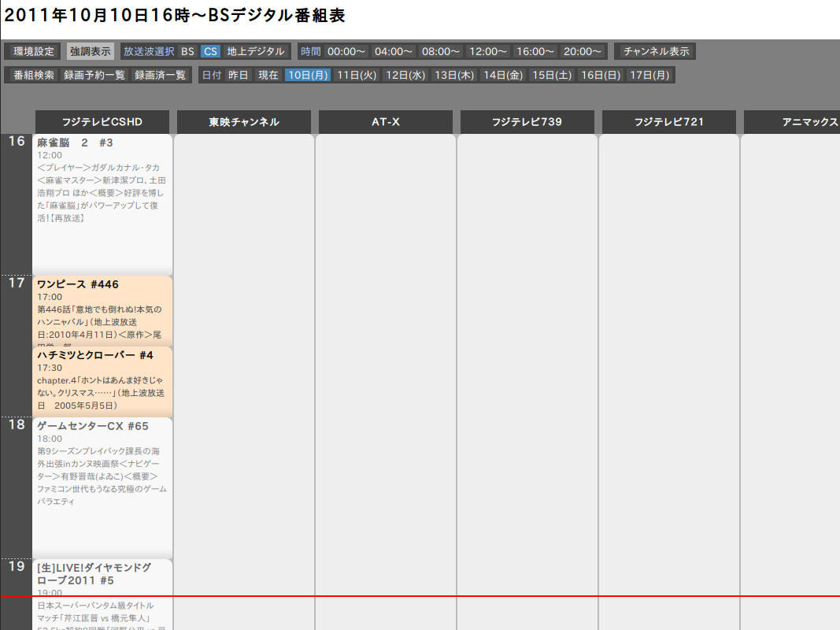The width and height of the screenshot is (840, 630).
Task: Click the 17 hour marker
Action: point(17,283)
